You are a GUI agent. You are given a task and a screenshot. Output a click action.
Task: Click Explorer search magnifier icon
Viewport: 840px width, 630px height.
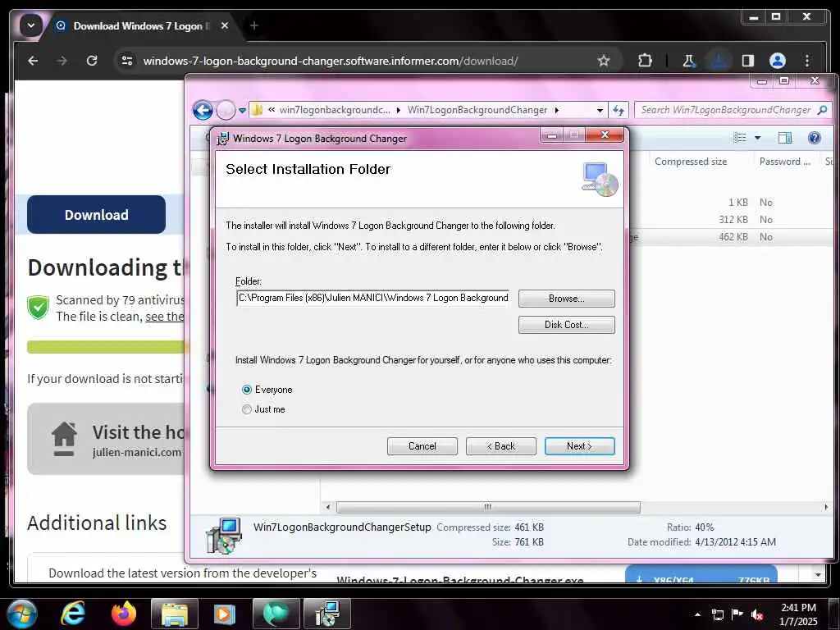tap(822, 110)
